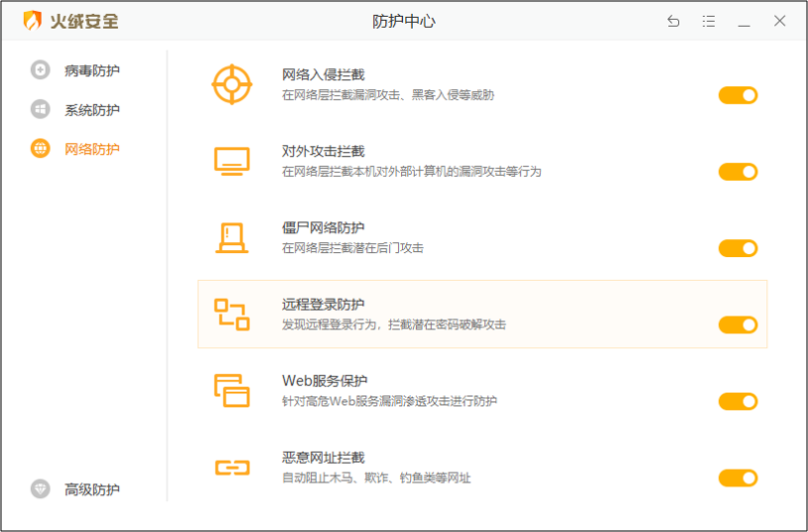Open 僵尸网络防护 settings title
The height and width of the screenshot is (532, 808).
click(x=323, y=228)
